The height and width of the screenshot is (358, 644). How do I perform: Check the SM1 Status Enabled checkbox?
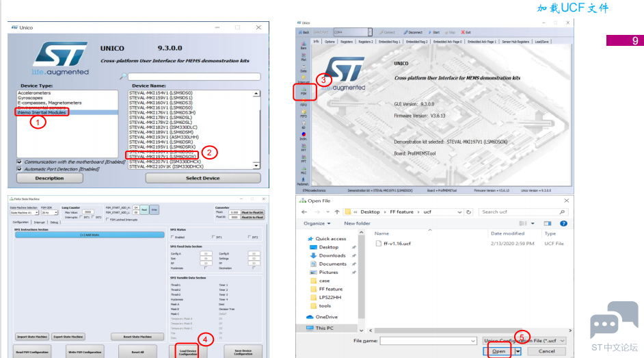click(172, 237)
